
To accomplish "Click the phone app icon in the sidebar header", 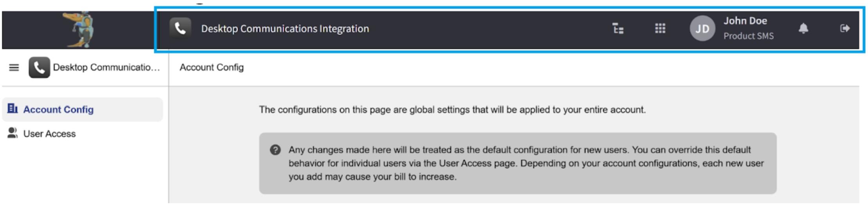I will (x=39, y=68).
